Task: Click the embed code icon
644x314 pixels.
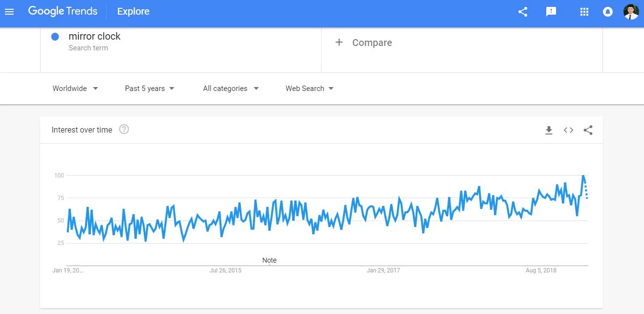Action: pos(568,130)
